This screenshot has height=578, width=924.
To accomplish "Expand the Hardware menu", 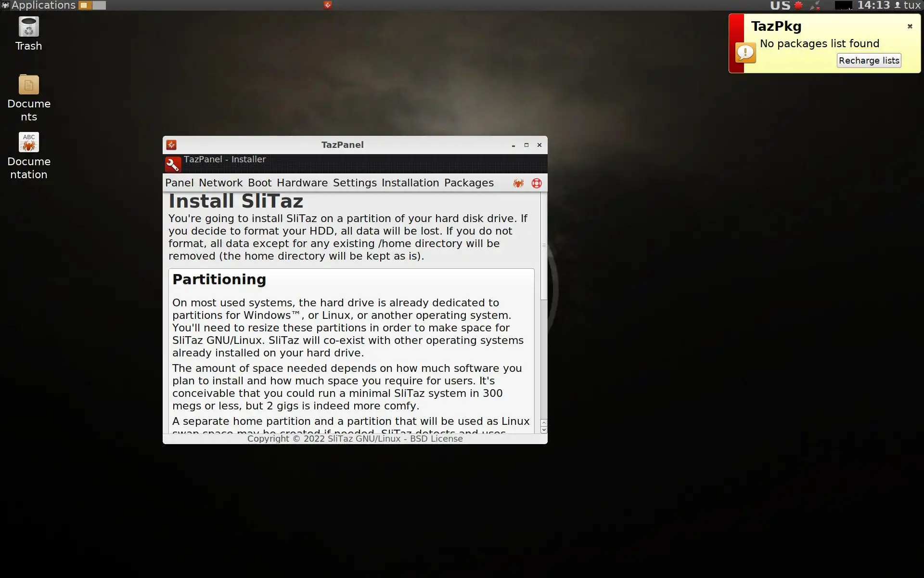I will tap(302, 183).
